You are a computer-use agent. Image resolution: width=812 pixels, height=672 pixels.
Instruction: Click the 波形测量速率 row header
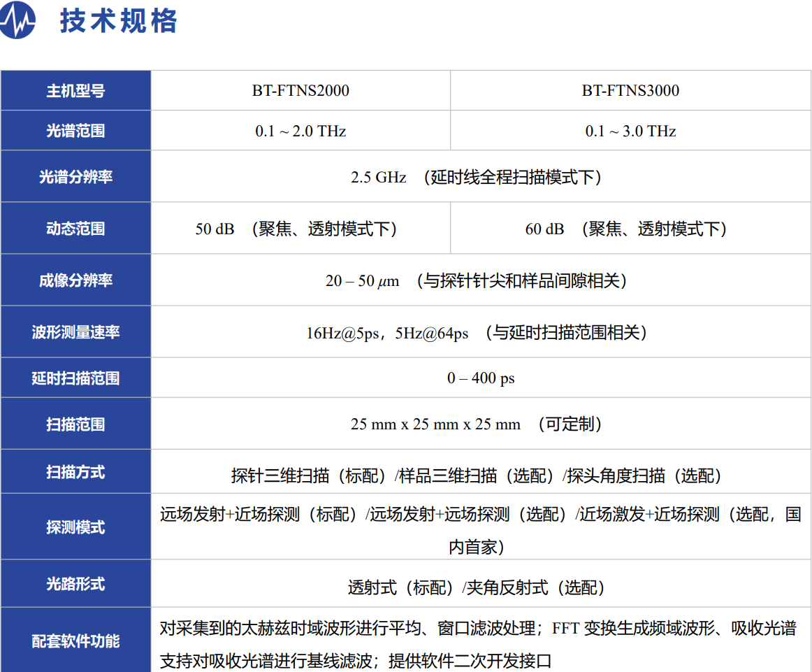click(x=75, y=332)
